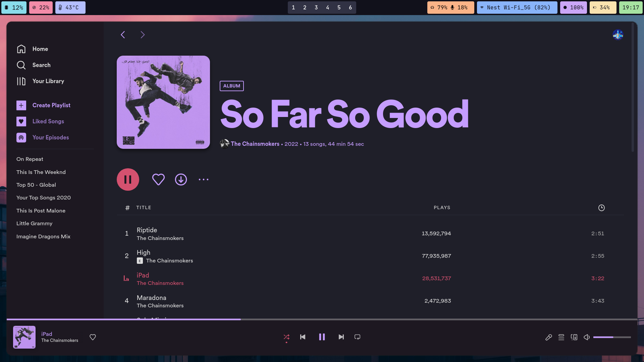Open The Chainsmokers artist link

[x=255, y=144]
